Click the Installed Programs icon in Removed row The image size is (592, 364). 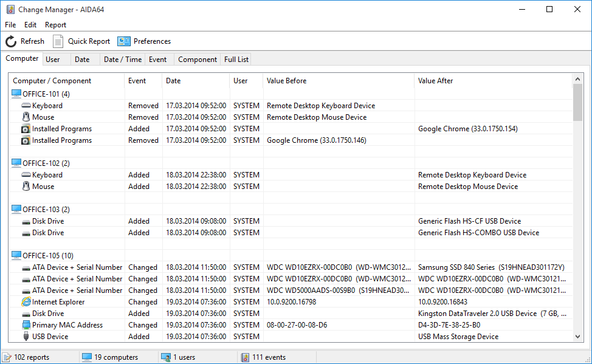pos(26,140)
